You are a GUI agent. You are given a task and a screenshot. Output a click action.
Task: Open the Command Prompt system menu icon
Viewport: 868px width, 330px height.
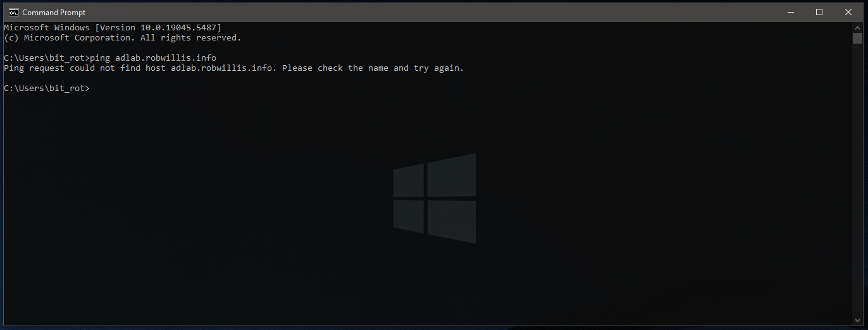(x=13, y=12)
